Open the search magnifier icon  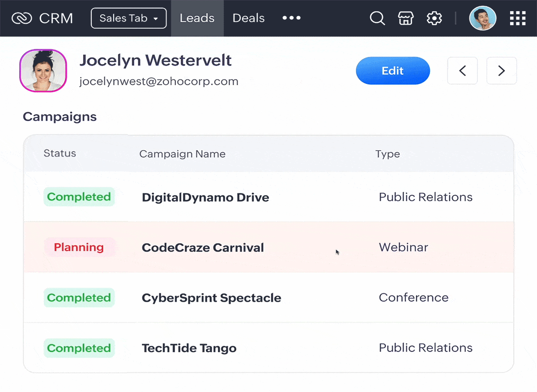tap(377, 18)
